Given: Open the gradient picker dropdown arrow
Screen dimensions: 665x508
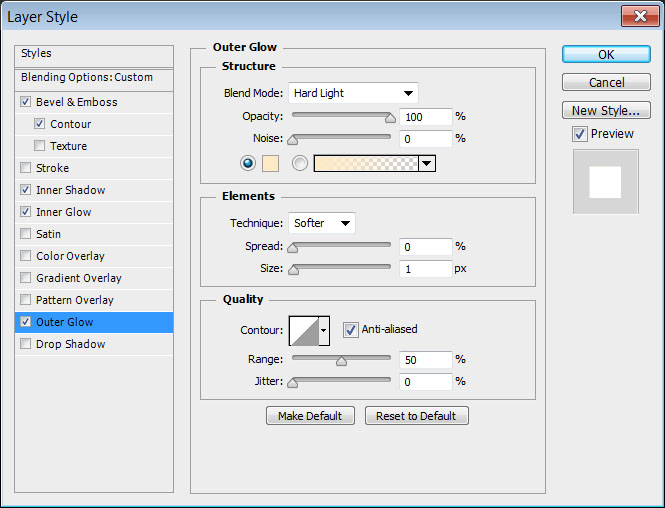Looking at the screenshot, I should pos(427,164).
